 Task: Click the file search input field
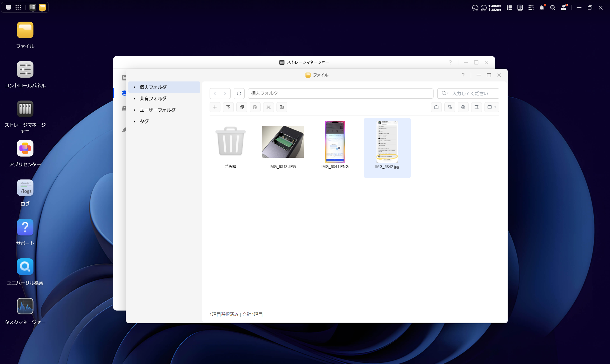click(473, 94)
